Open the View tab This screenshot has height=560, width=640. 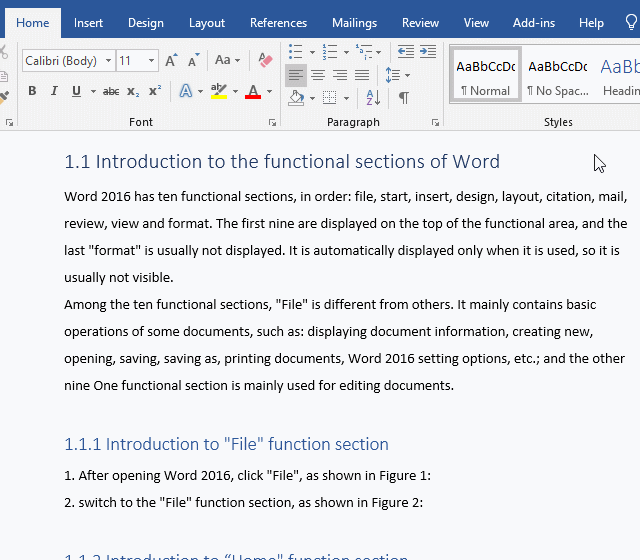tap(476, 23)
